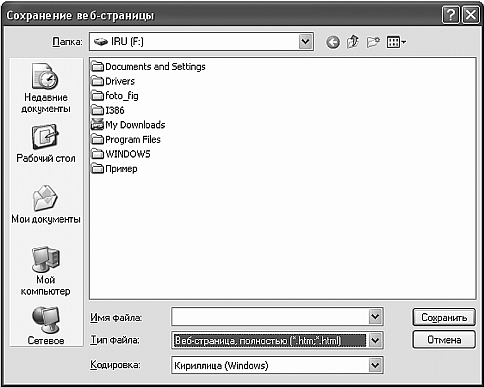The height and width of the screenshot is (387, 484).
Task: Open the Тип файла dropdown list
Action: coord(375,340)
